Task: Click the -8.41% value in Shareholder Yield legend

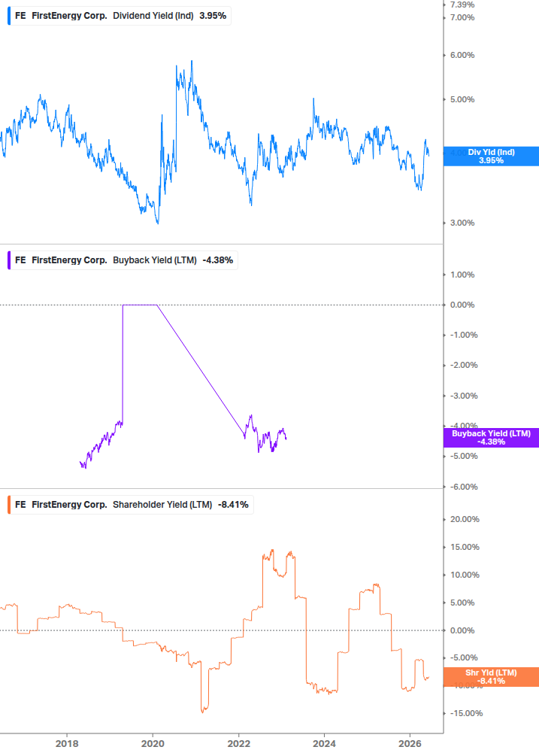Action: (x=233, y=505)
